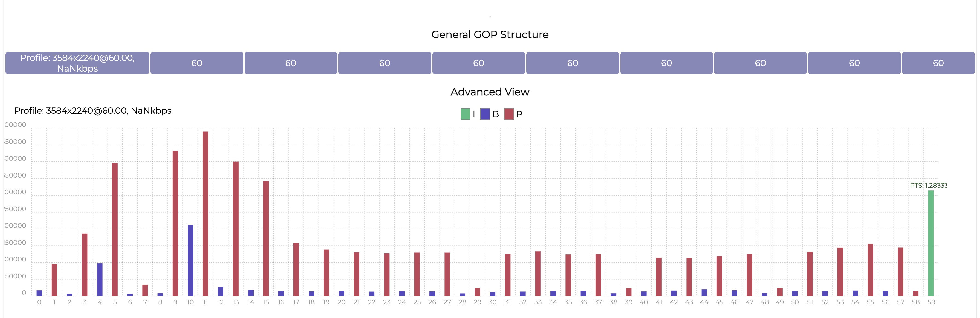Image resolution: width=980 pixels, height=318 pixels.
Task: Select the rightmost 60 GOP block
Action: (938, 63)
